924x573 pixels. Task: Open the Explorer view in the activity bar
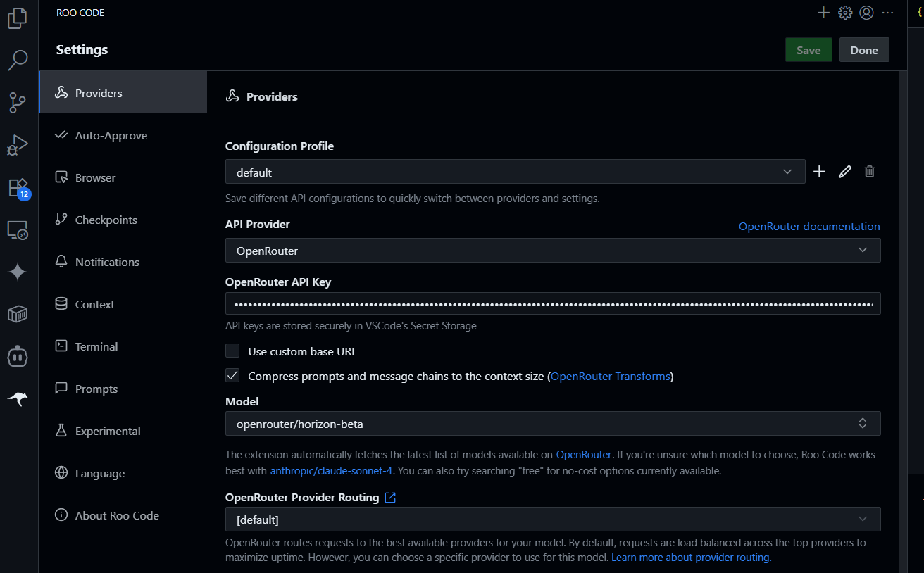(18, 18)
